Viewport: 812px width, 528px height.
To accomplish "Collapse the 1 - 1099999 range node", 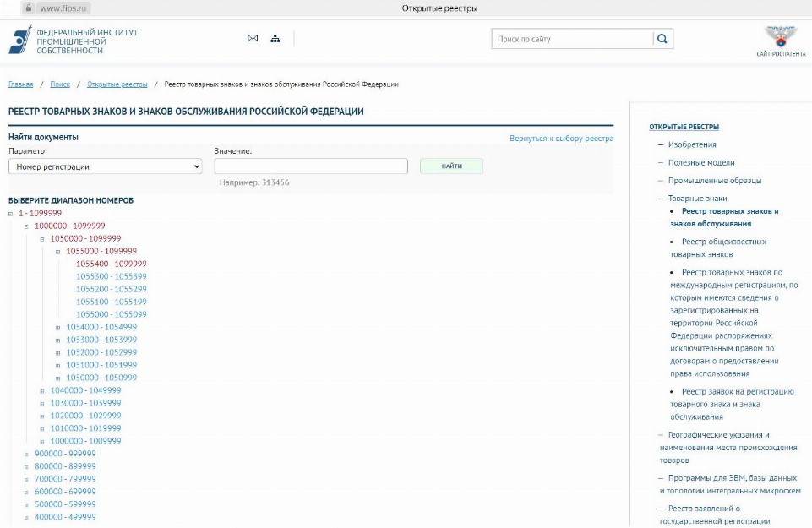I will [11, 214].
